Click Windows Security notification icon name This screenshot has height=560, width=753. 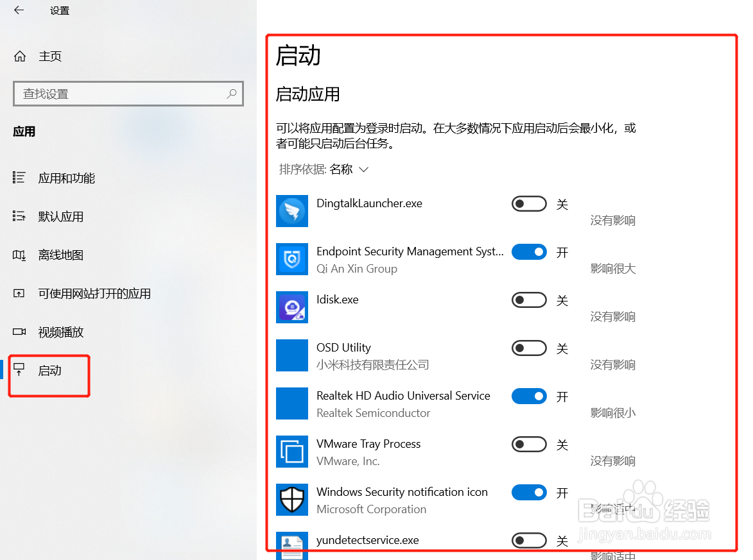(x=402, y=492)
